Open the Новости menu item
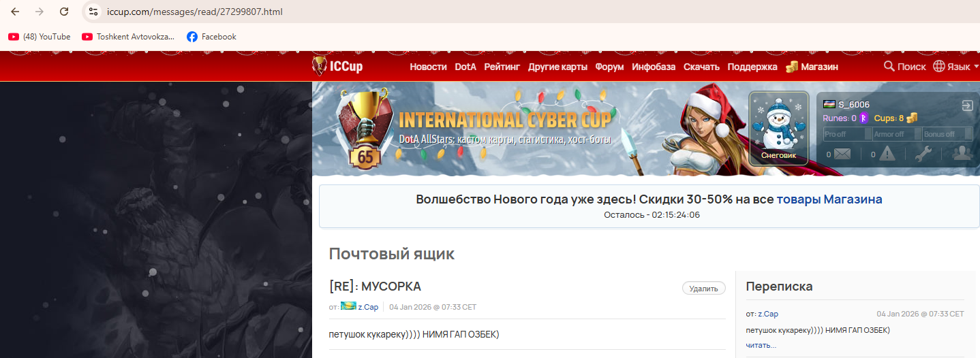980x358 pixels. click(428, 67)
